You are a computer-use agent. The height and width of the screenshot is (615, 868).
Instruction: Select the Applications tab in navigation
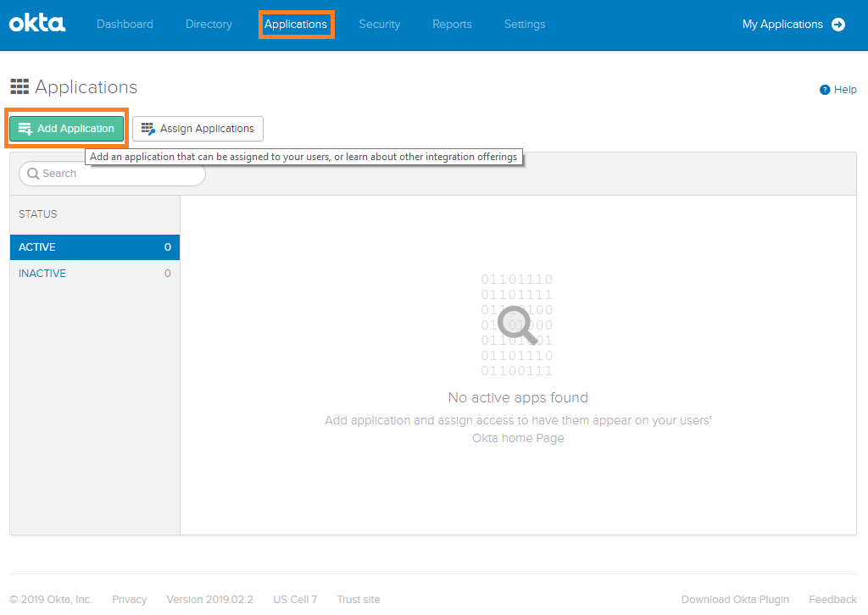[296, 25]
